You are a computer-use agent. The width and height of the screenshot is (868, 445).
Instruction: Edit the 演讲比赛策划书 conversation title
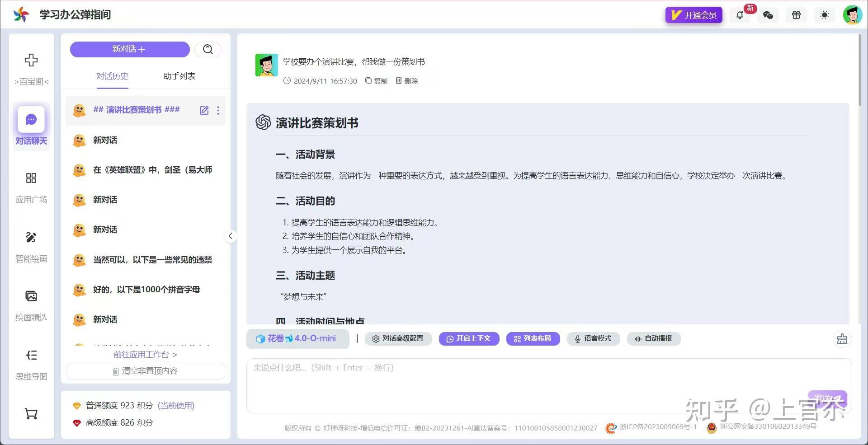204,110
